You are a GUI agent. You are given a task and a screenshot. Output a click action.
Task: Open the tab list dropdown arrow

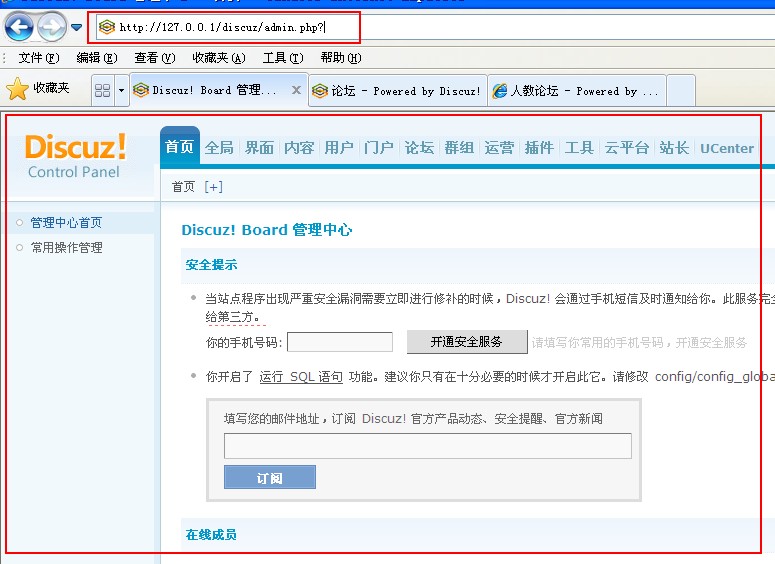point(122,90)
